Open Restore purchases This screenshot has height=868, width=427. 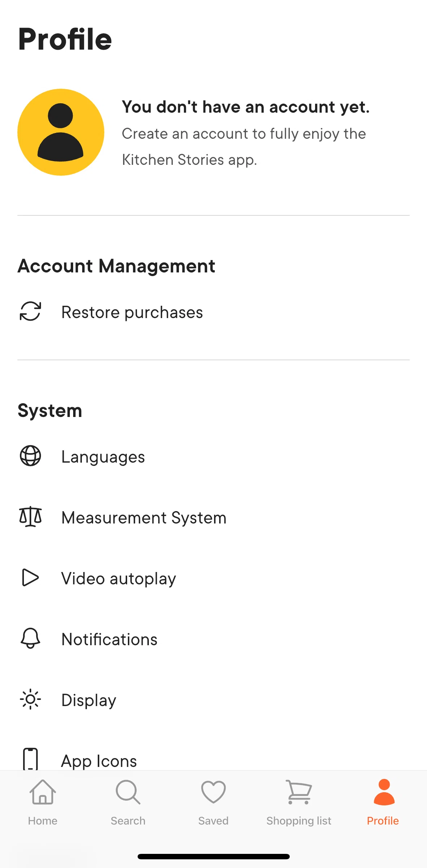(x=213, y=312)
